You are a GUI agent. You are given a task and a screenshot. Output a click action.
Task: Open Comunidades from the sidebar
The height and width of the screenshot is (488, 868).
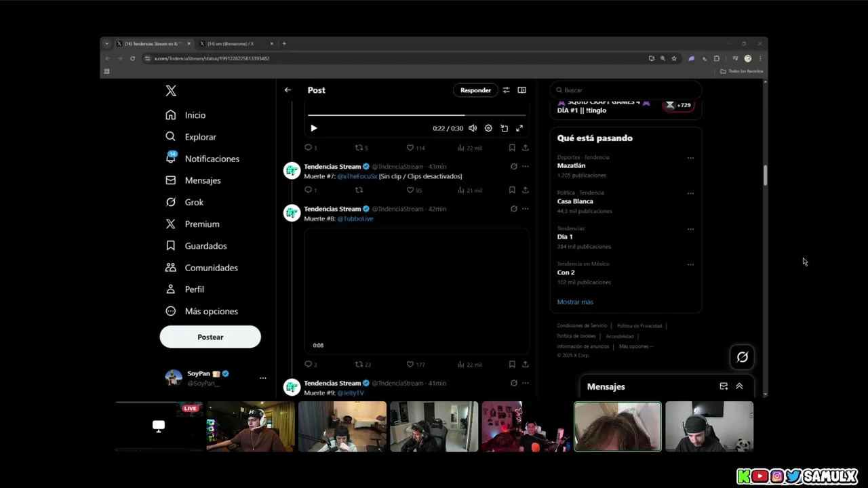coord(201,268)
